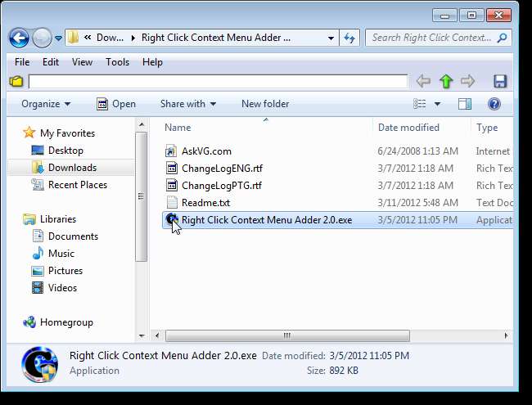Click the blank path input field
This screenshot has width=532, height=405.
(218, 81)
